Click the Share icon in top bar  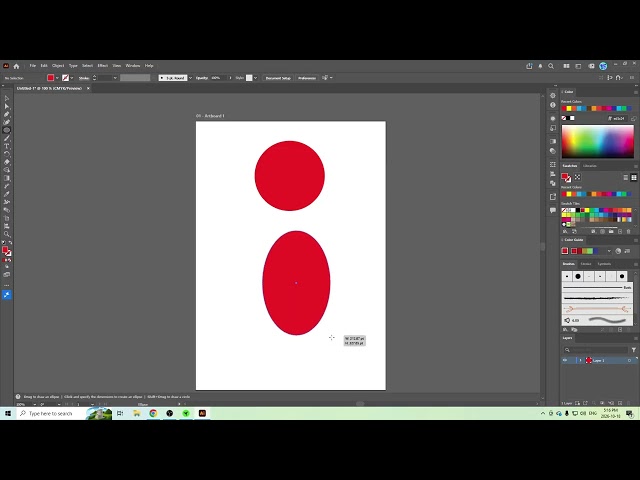pos(529,66)
